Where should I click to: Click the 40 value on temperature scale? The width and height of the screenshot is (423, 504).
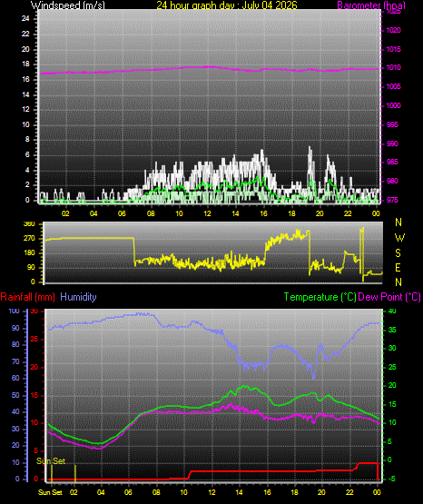tap(392, 311)
